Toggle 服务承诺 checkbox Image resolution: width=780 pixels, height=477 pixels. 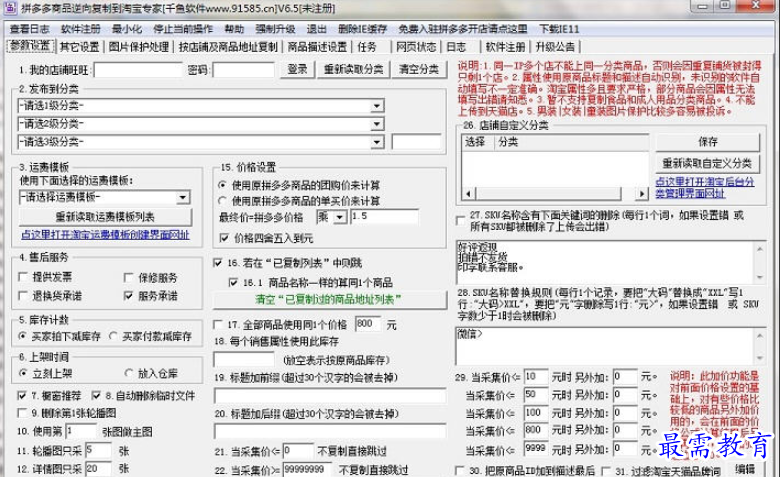(128, 296)
